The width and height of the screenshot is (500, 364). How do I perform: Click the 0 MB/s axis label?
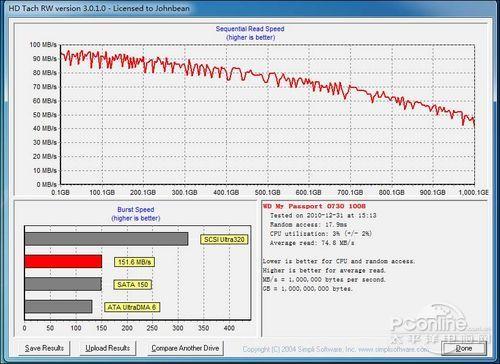point(46,184)
